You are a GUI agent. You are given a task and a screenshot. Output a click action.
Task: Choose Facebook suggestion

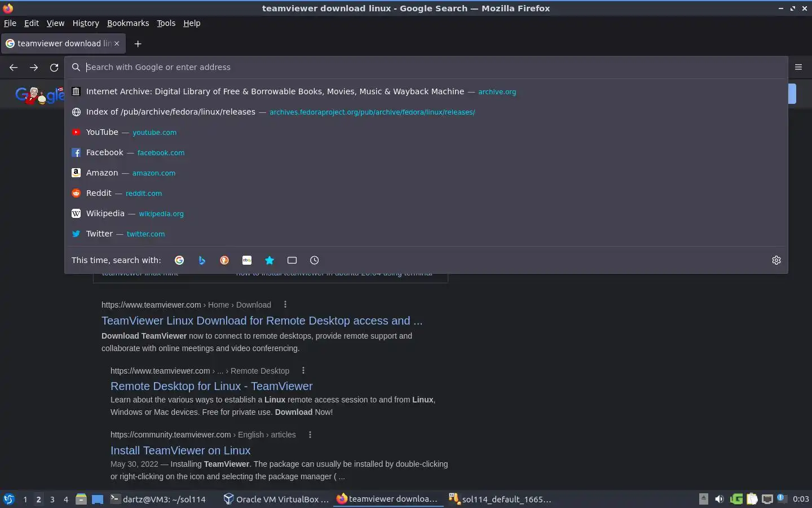coord(426,152)
